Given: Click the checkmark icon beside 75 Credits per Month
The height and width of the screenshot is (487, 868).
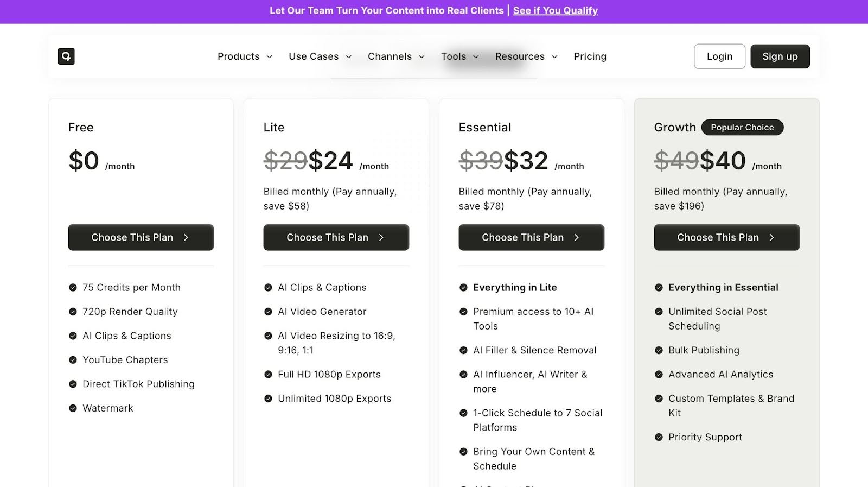Looking at the screenshot, I should tap(73, 288).
